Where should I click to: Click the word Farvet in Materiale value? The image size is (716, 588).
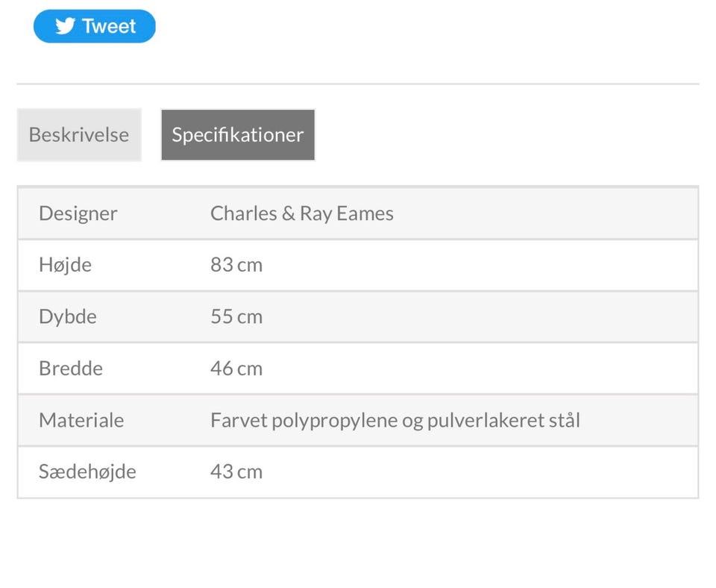[x=238, y=420]
